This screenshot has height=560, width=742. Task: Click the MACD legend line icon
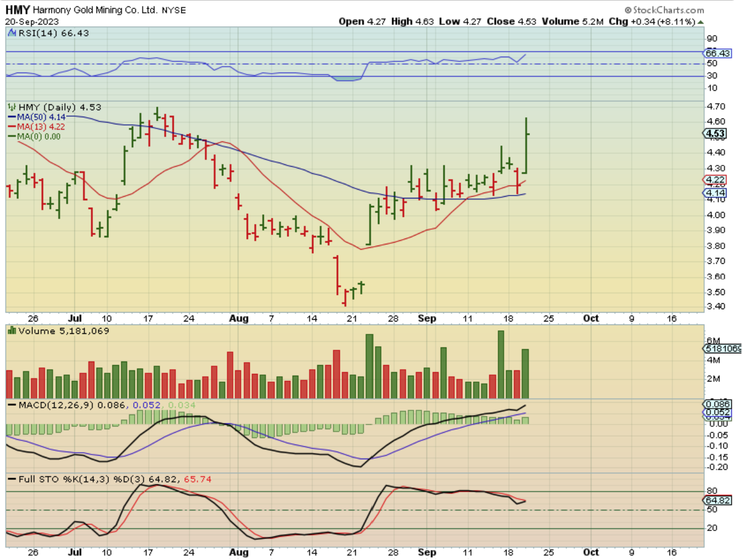pos(11,406)
